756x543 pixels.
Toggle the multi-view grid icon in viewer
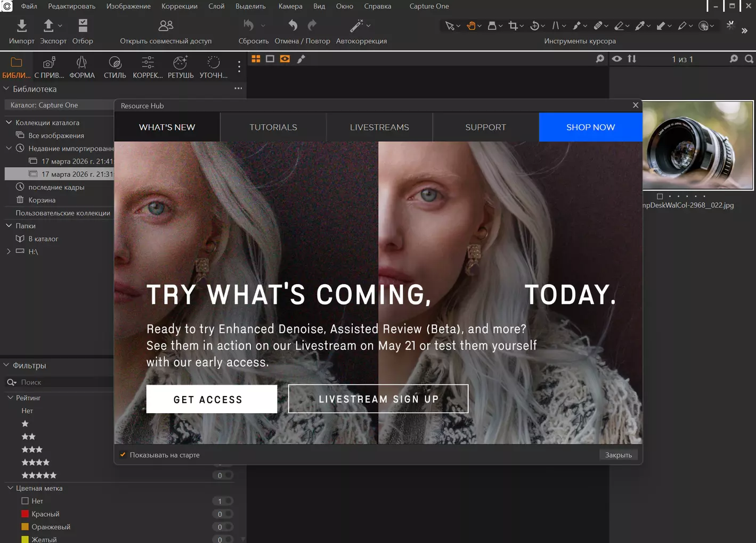[256, 59]
